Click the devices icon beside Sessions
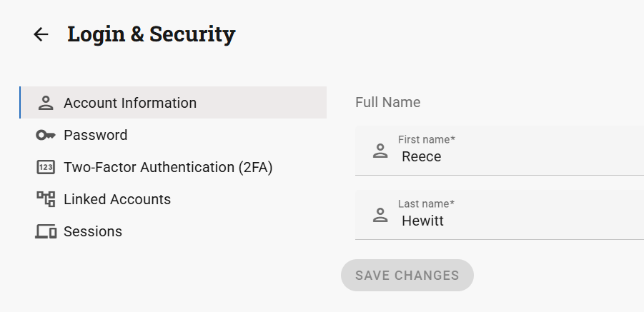 pyautogui.click(x=46, y=231)
